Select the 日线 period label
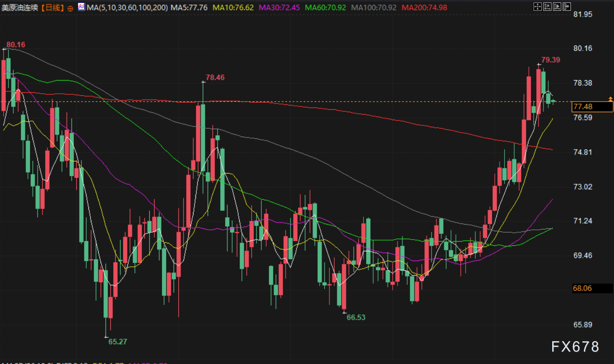The width and height of the screenshot is (614, 364). point(51,8)
